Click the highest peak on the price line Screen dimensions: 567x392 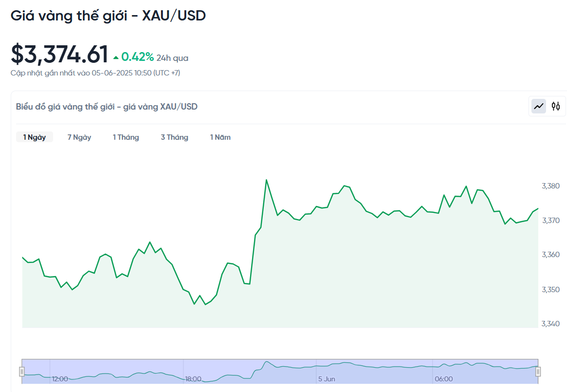(x=266, y=180)
